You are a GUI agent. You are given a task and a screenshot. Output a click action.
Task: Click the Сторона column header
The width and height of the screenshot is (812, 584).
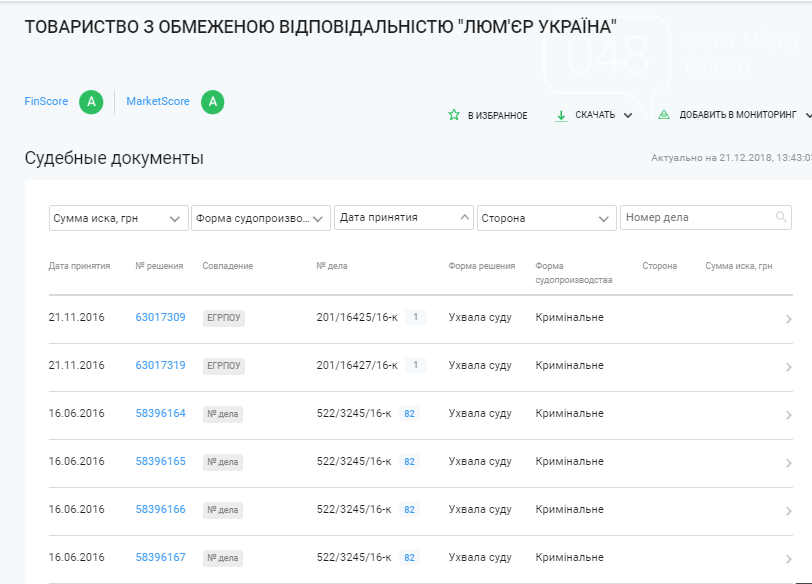[660, 266]
